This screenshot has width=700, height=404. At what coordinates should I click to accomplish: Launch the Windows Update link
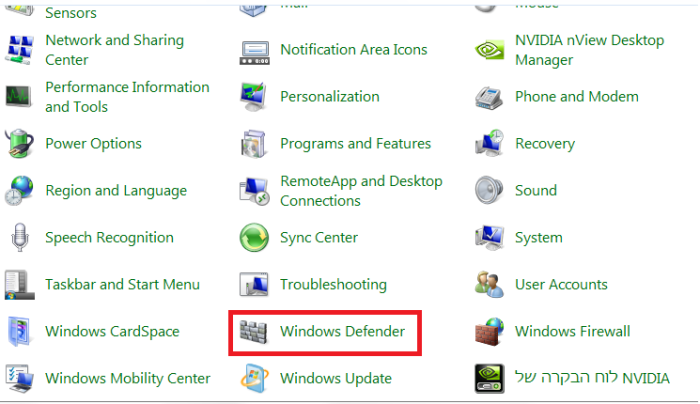[x=336, y=379]
